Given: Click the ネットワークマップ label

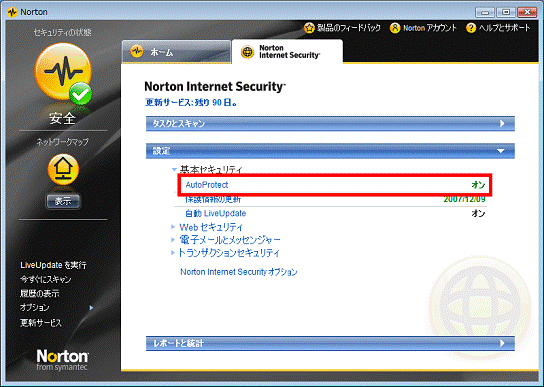Looking at the screenshot, I should pos(63,142).
